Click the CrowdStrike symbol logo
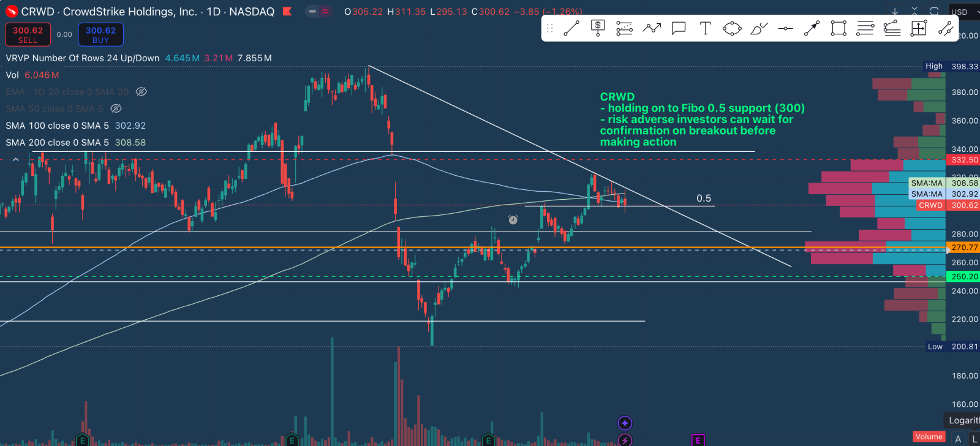Viewport: 980px width, 446px height. coord(12,12)
